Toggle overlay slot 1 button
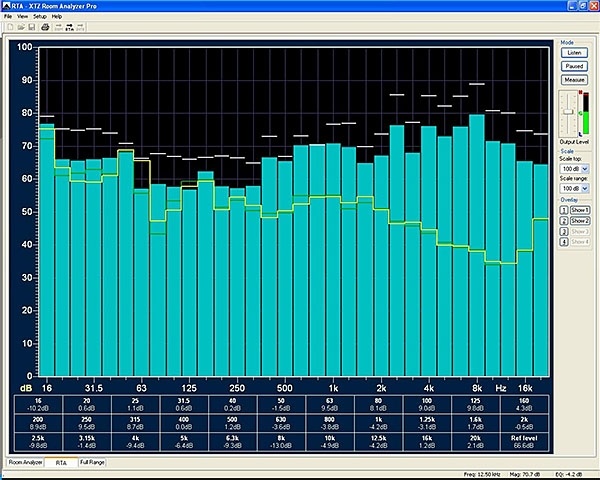Viewport: 600px width, 480px height. click(562, 210)
